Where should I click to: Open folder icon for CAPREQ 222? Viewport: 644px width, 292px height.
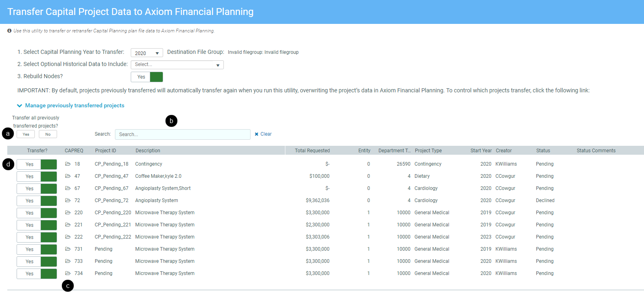click(68, 237)
